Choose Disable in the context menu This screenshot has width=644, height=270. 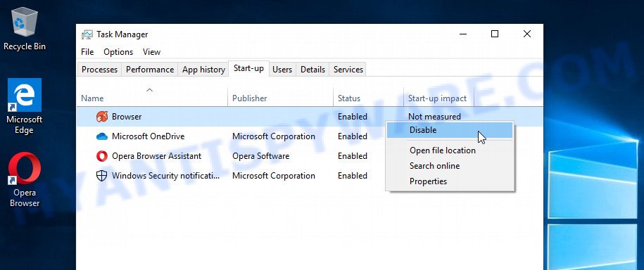coord(450,130)
